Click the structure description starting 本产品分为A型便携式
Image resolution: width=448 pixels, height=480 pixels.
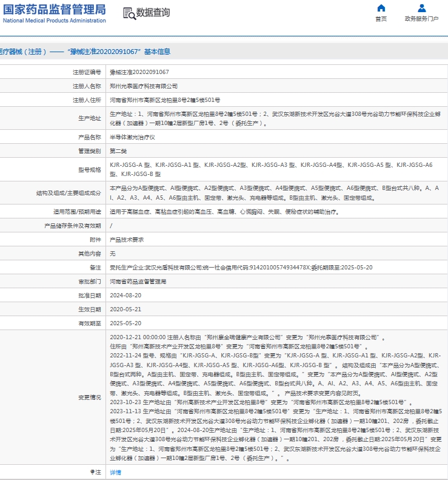(x=274, y=193)
